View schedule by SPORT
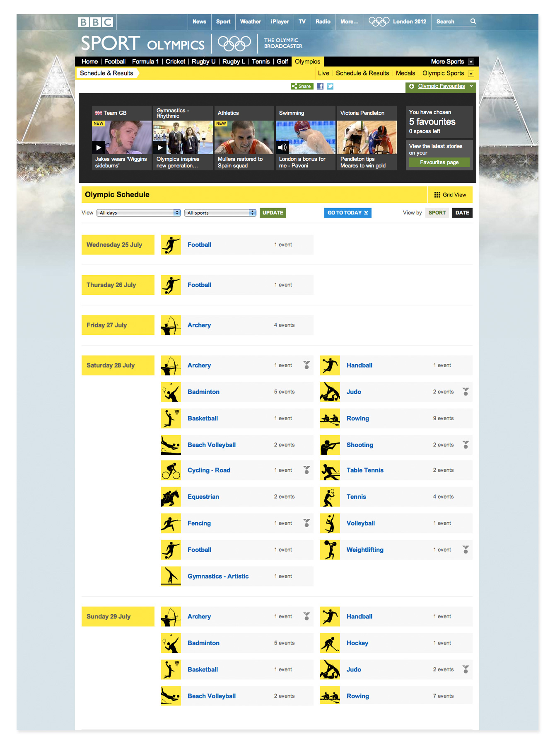 click(x=437, y=213)
